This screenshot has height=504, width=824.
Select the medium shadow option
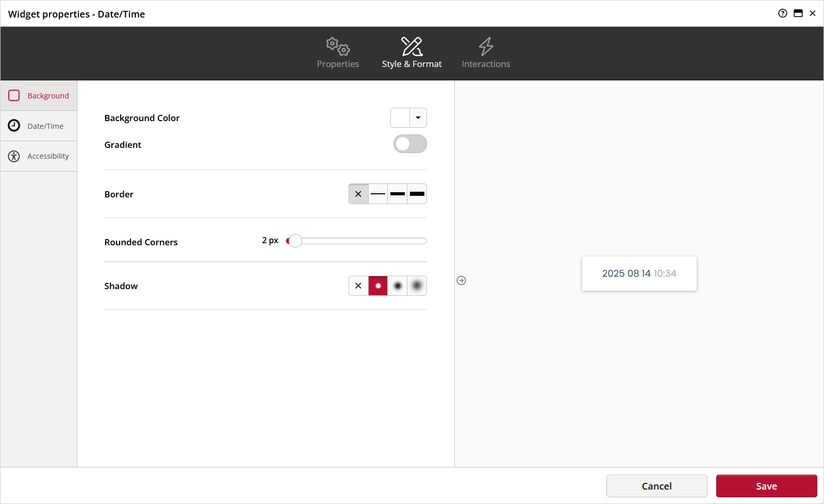point(398,285)
